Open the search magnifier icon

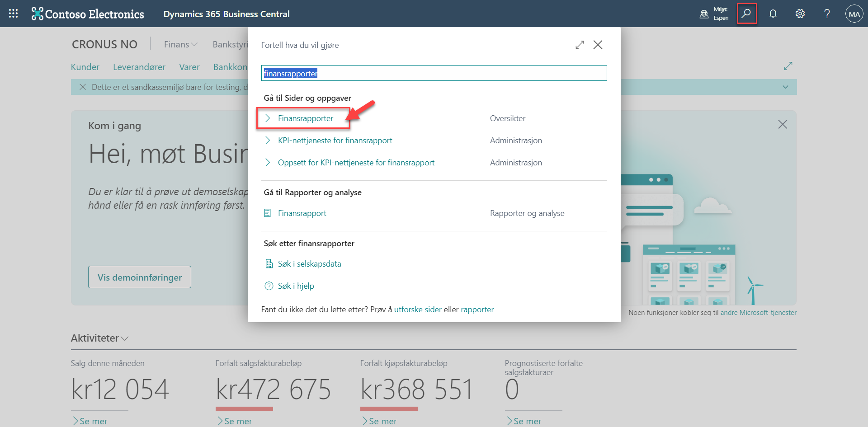[x=746, y=14]
